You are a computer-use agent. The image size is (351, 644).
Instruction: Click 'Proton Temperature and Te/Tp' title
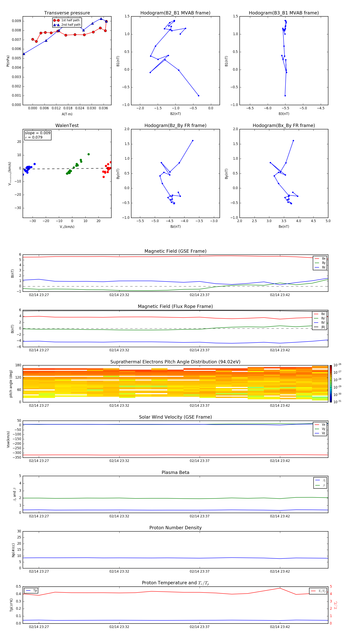tap(175, 583)
